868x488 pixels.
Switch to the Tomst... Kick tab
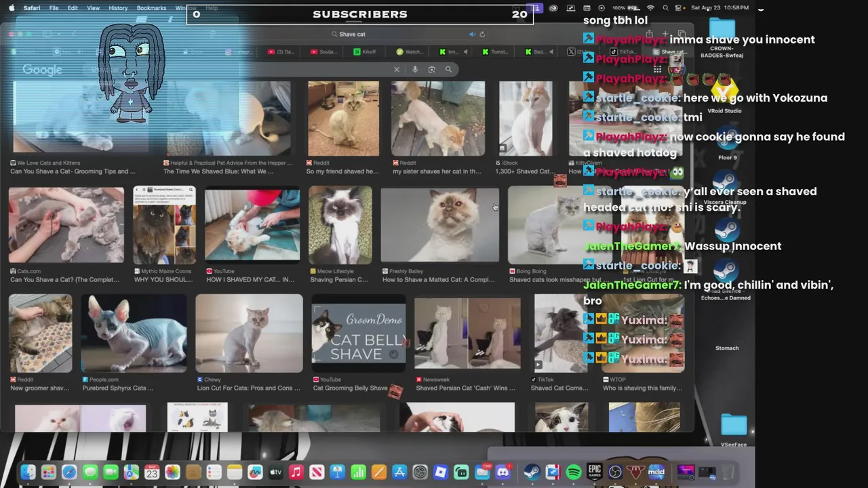pos(495,52)
